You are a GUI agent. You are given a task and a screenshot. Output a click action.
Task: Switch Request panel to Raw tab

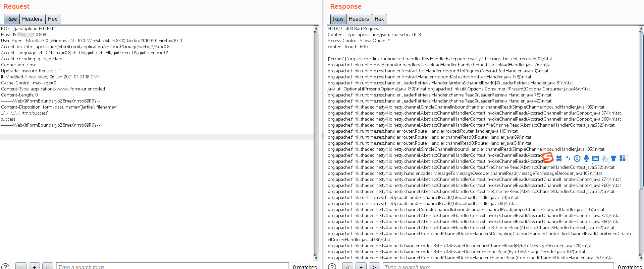pyautogui.click(x=11, y=19)
